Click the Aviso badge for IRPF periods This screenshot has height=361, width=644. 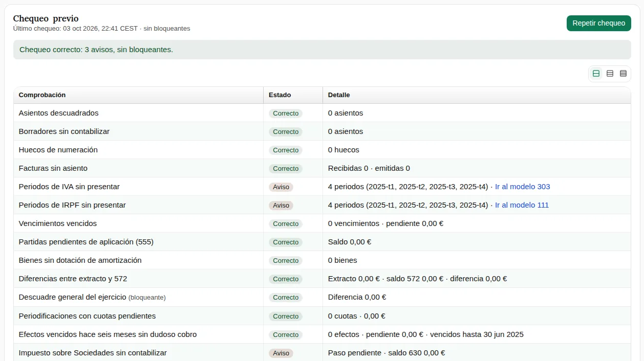point(281,206)
